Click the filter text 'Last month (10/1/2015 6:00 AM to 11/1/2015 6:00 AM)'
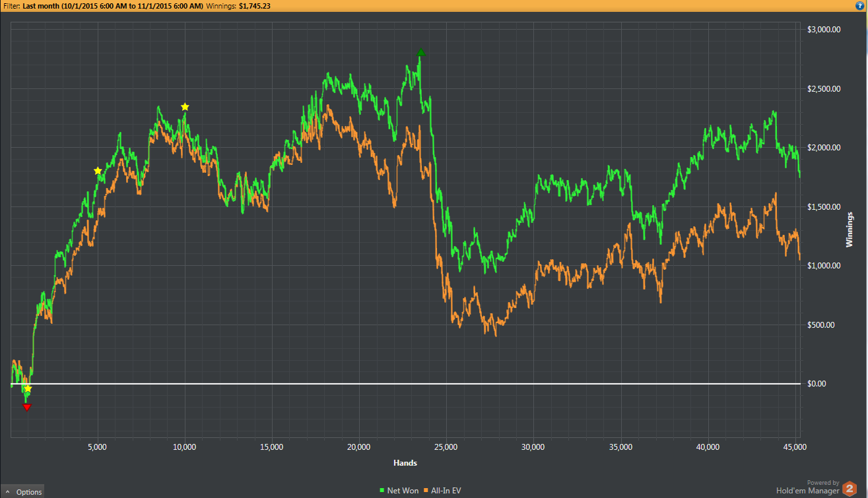The height and width of the screenshot is (498, 868). (114, 6)
